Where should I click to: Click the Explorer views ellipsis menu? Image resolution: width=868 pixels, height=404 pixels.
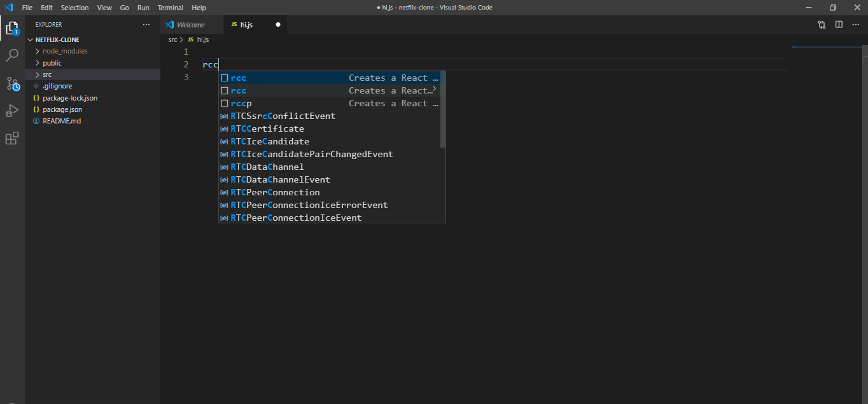146,24
